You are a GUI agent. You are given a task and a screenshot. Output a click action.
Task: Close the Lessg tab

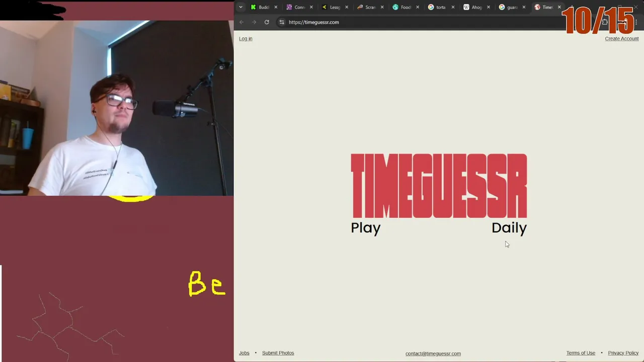[x=346, y=7]
